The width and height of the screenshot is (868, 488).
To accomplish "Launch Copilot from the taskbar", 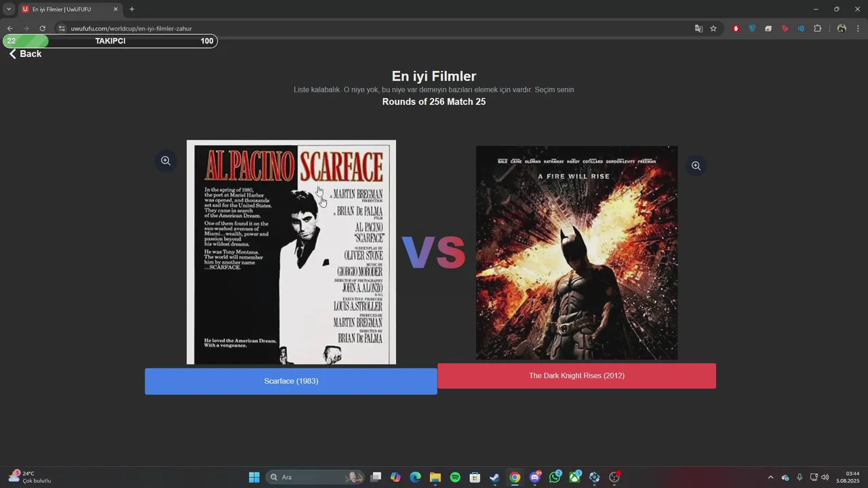I will point(395,477).
